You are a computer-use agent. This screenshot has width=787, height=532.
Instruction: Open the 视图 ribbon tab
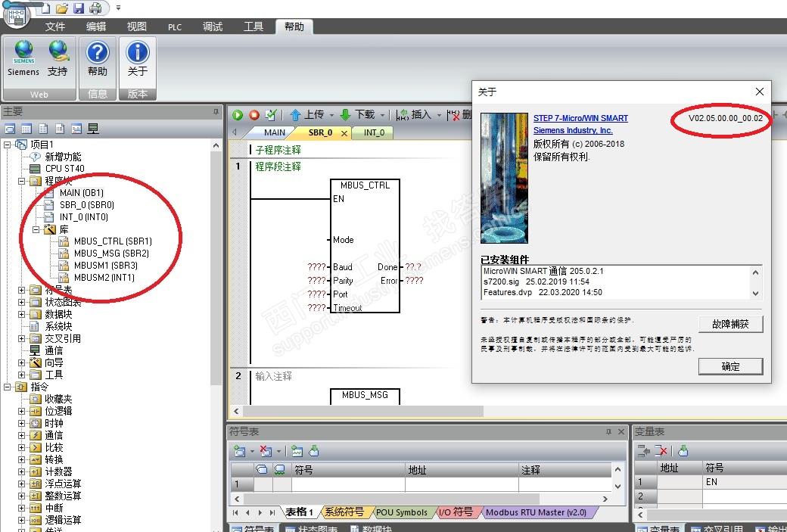pyautogui.click(x=136, y=26)
